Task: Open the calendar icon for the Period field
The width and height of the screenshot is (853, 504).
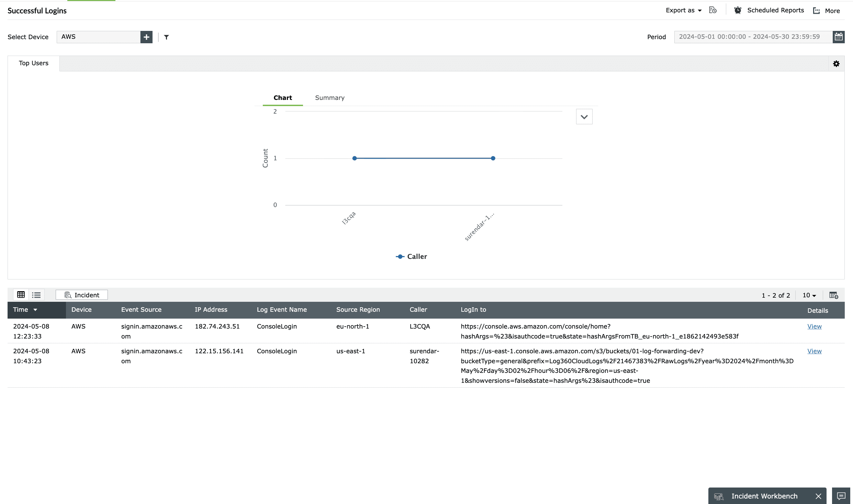Action: [839, 37]
